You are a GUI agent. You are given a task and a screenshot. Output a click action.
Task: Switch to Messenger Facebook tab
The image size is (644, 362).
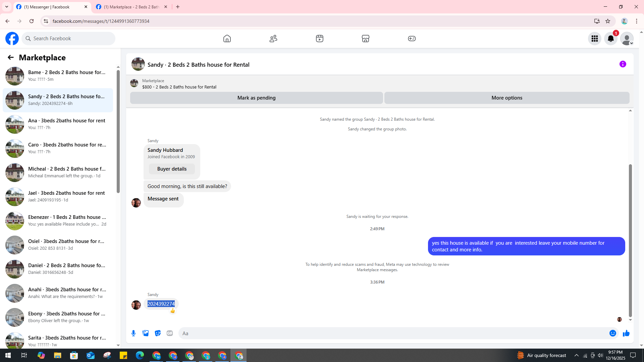[52, 7]
